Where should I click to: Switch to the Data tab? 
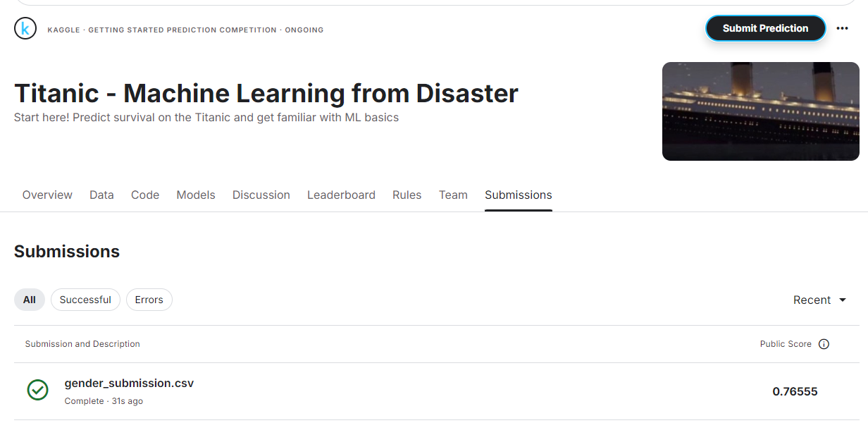(x=101, y=195)
